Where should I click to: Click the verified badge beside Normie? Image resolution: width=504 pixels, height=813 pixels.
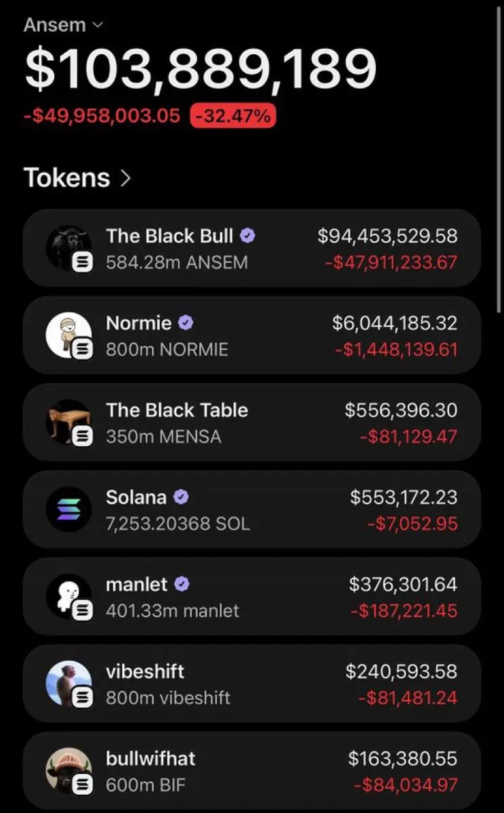click(x=186, y=323)
